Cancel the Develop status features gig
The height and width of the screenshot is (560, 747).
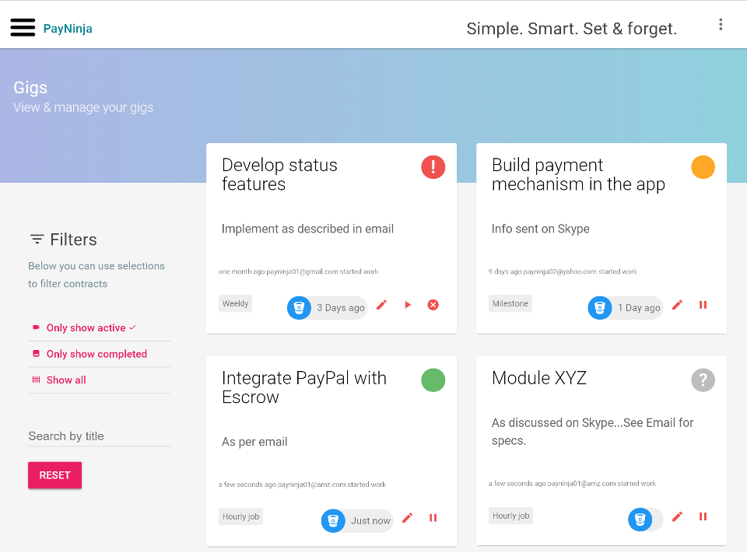coord(433,305)
